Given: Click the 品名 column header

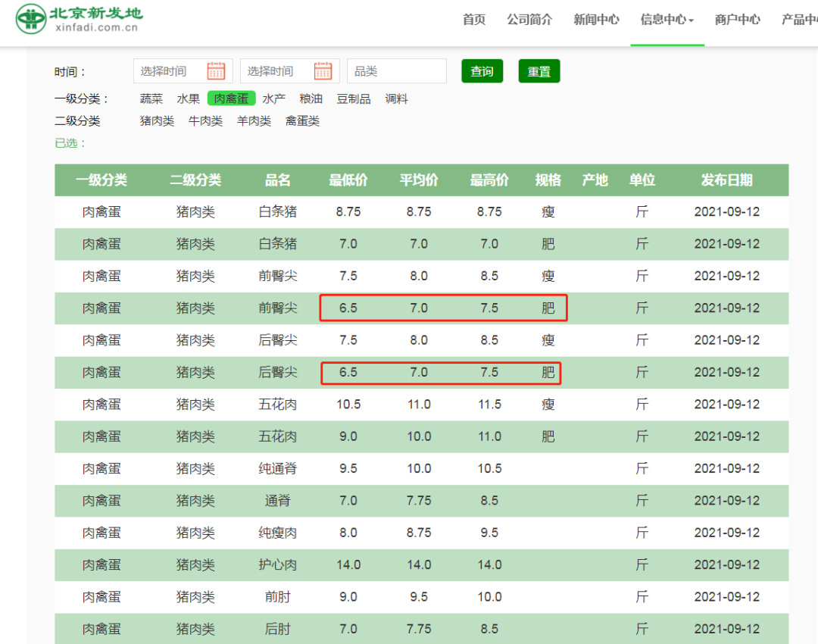Looking at the screenshot, I should pyautogui.click(x=277, y=180).
